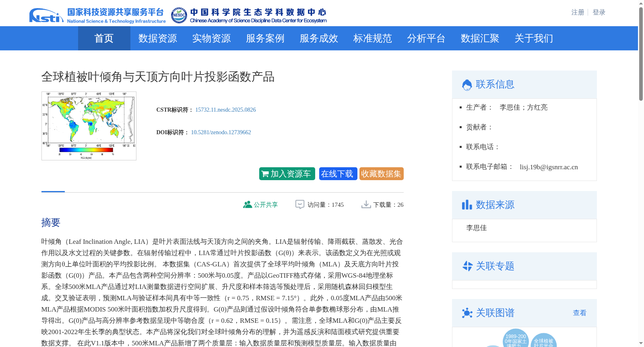Screen dimensions: 644x347
Task: Open the global MLA map thumbnail
Action: coord(89,126)
